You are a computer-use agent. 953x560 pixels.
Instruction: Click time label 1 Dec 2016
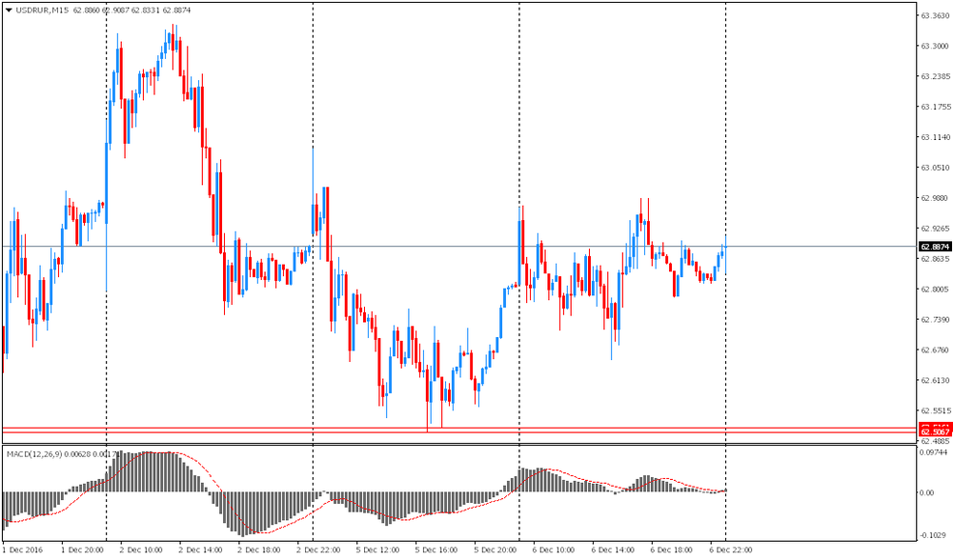pos(23,550)
